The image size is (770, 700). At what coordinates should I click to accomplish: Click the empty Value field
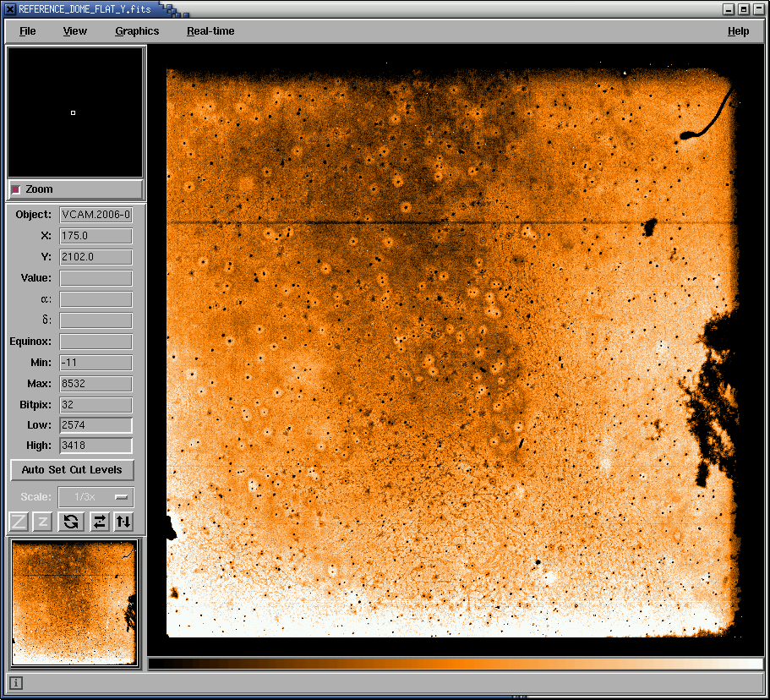pos(96,278)
